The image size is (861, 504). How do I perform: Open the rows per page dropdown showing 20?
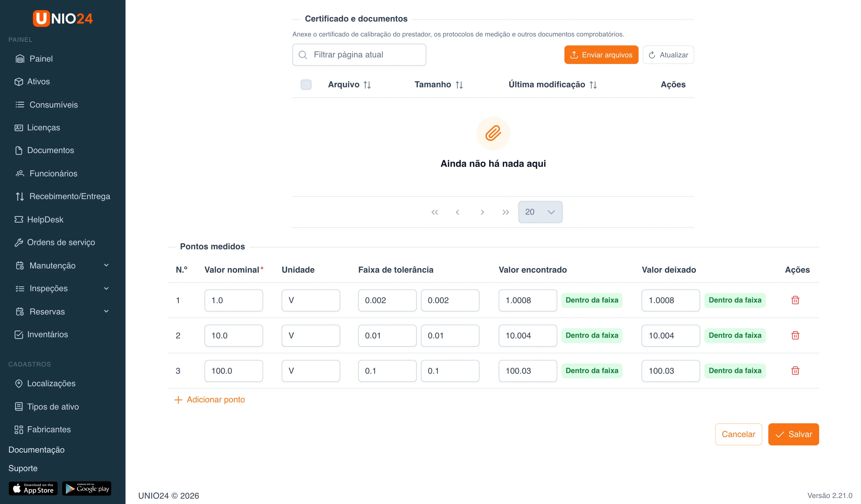point(540,212)
